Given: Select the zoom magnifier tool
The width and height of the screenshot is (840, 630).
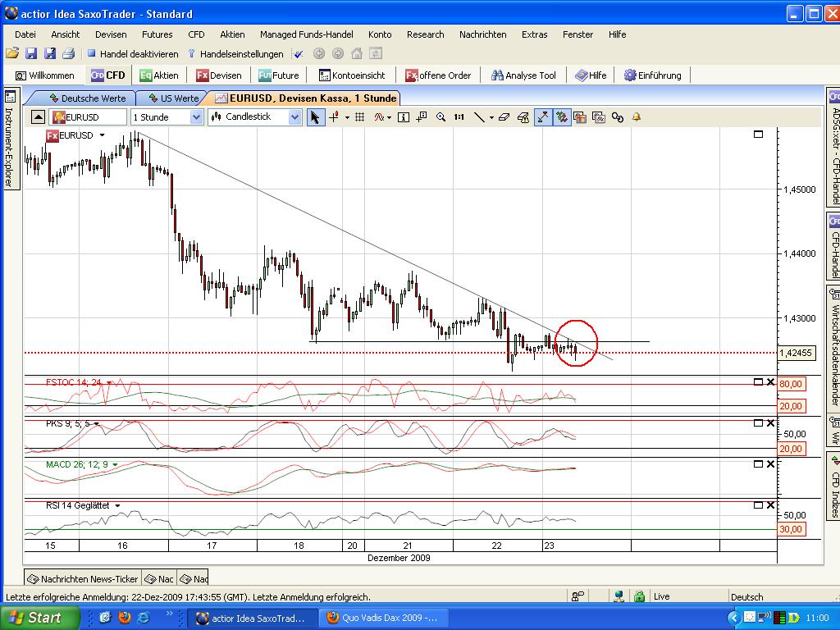Looking at the screenshot, I should click(x=441, y=117).
